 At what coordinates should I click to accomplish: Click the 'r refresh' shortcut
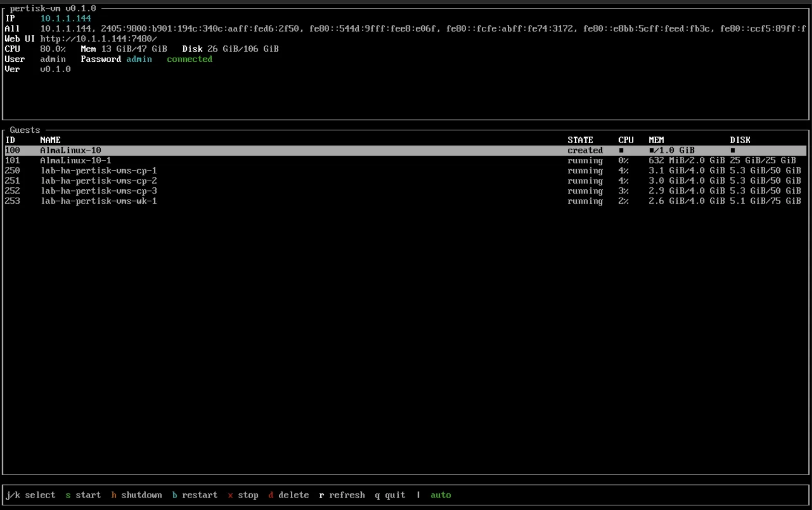342,495
